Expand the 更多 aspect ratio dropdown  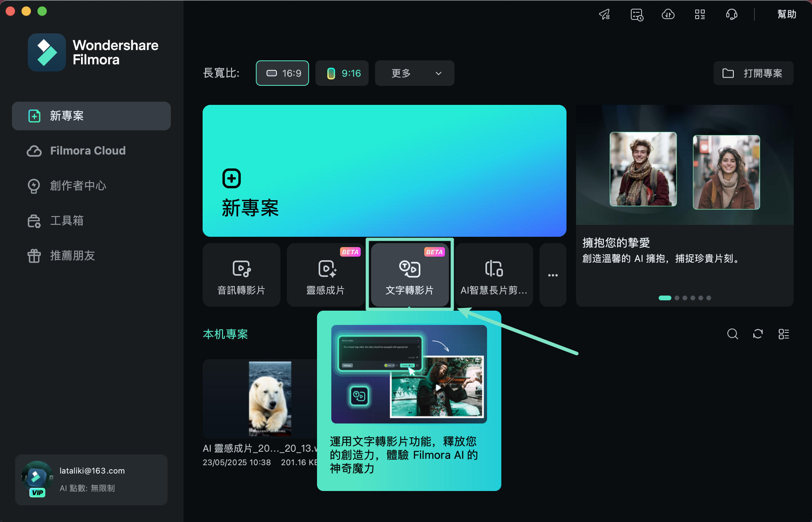click(x=415, y=73)
